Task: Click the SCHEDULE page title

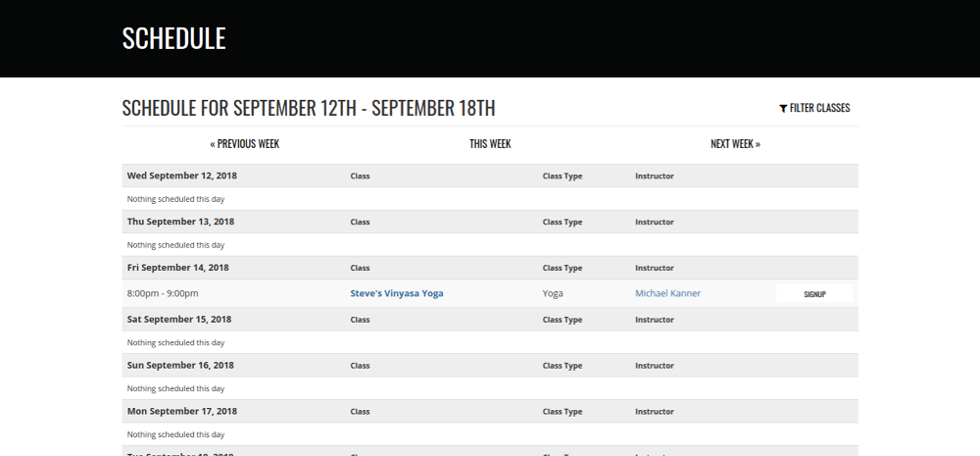Action: coord(173,38)
